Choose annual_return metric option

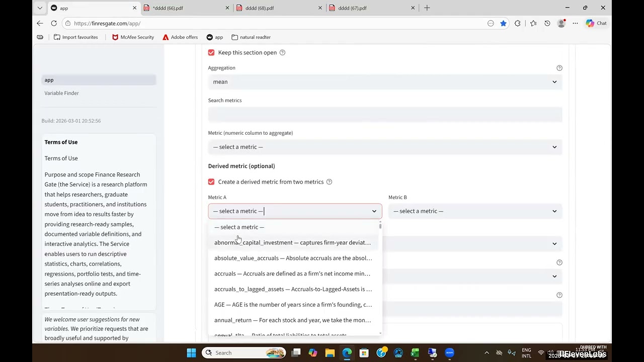(294, 320)
